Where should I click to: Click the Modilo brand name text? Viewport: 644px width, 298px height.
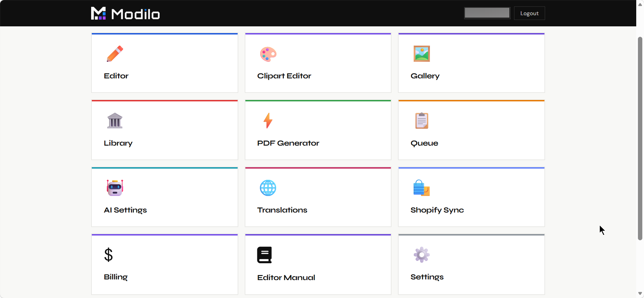tap(135, 14)
